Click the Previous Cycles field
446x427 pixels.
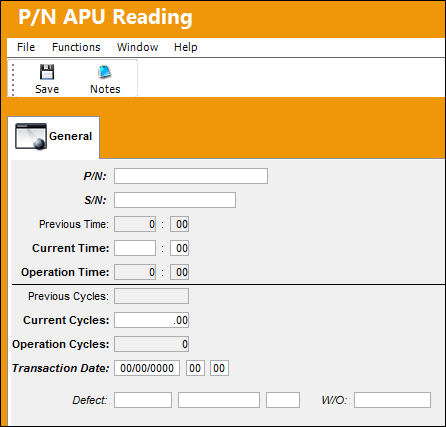[151, 296]
